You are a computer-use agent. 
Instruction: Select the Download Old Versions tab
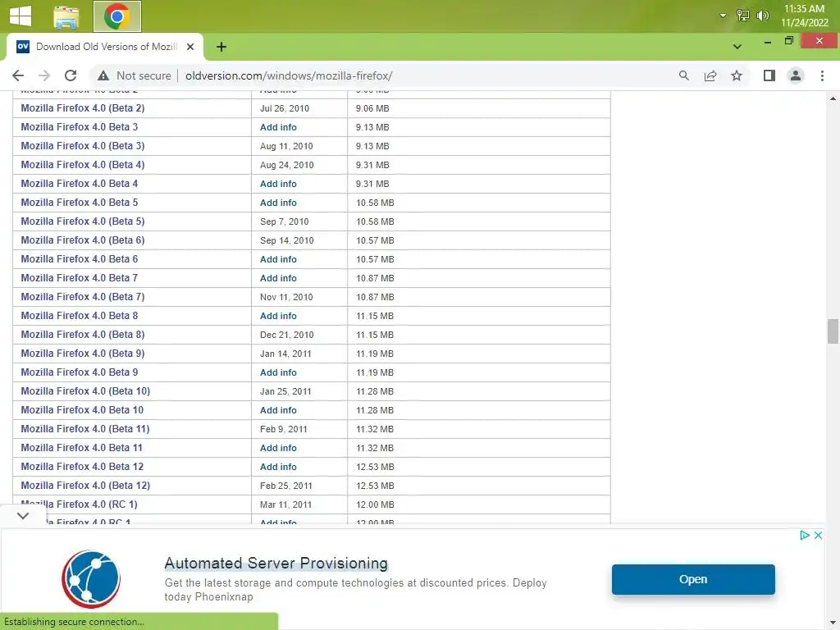105,47
